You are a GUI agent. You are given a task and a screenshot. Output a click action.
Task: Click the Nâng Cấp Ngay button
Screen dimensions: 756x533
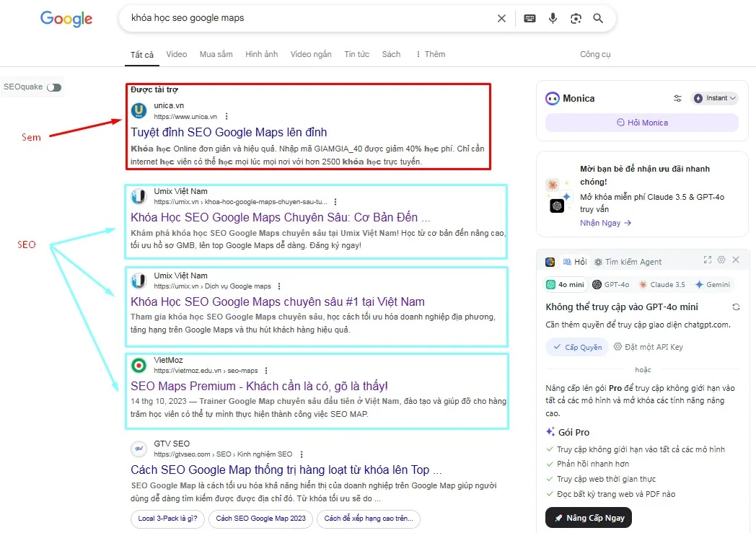589,518
